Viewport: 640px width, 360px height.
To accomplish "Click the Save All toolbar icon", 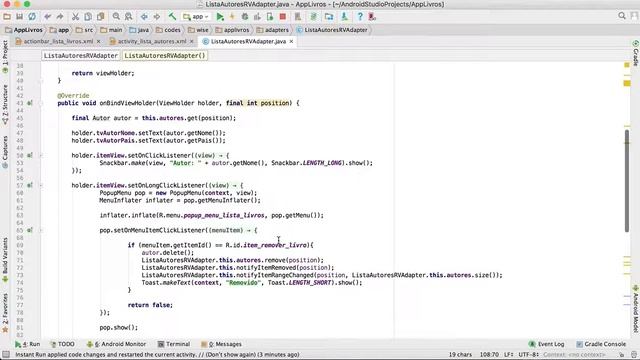I will 19,17.
